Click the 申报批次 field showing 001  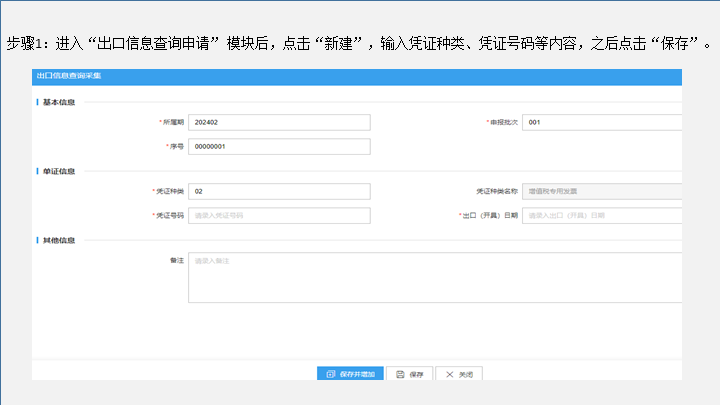point(602,122)
